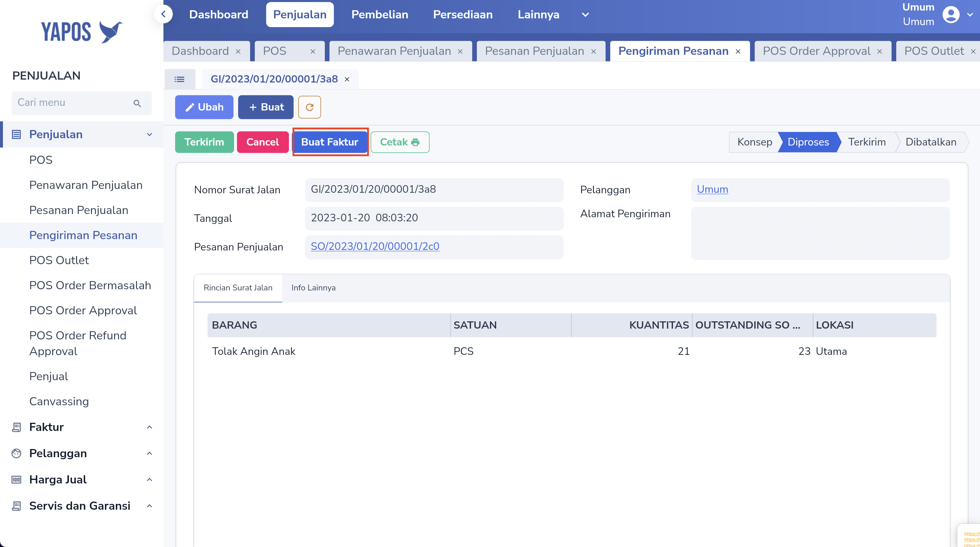Click the Harga Jual price icon

(16, 479)
